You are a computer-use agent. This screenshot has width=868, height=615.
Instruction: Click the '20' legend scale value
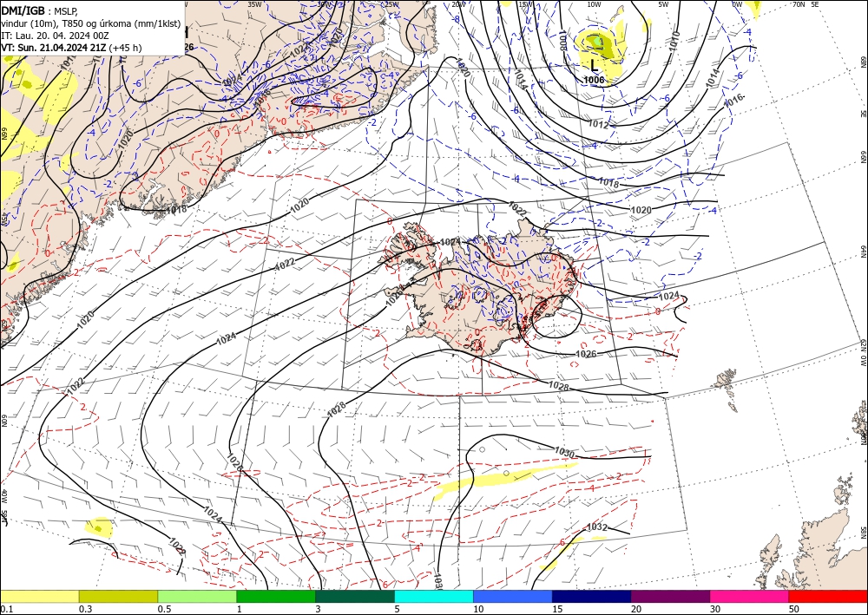coord(636,609)
